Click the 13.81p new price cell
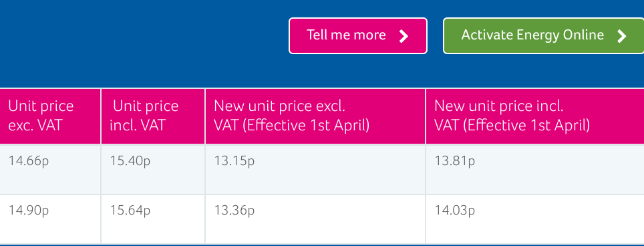The height and width of the screenshot is (246, 644). click(x=535, y=169)
